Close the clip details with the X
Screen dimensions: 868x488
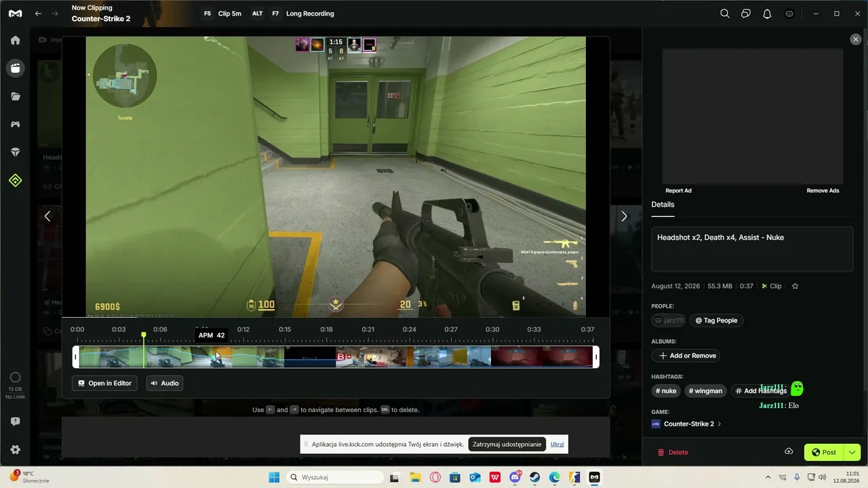[856, 39]
